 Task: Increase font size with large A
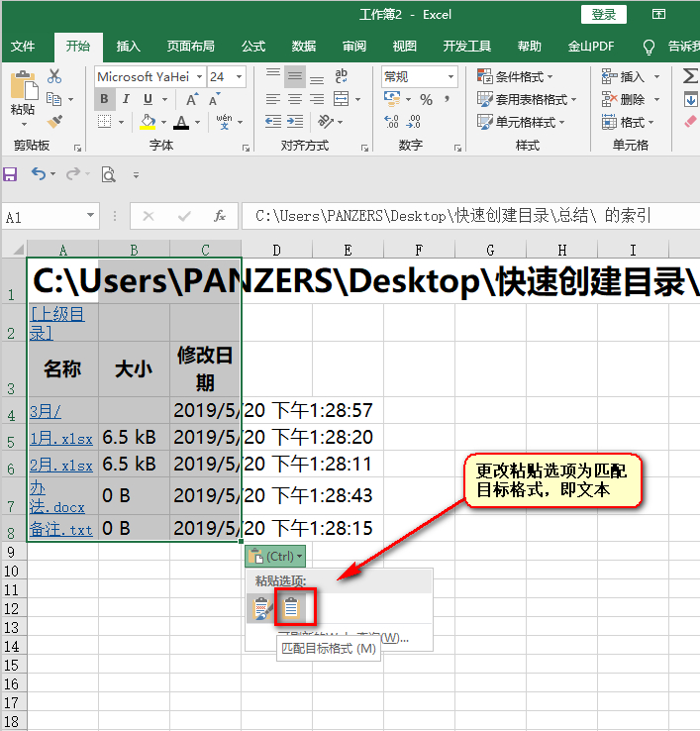coord(191,99)
